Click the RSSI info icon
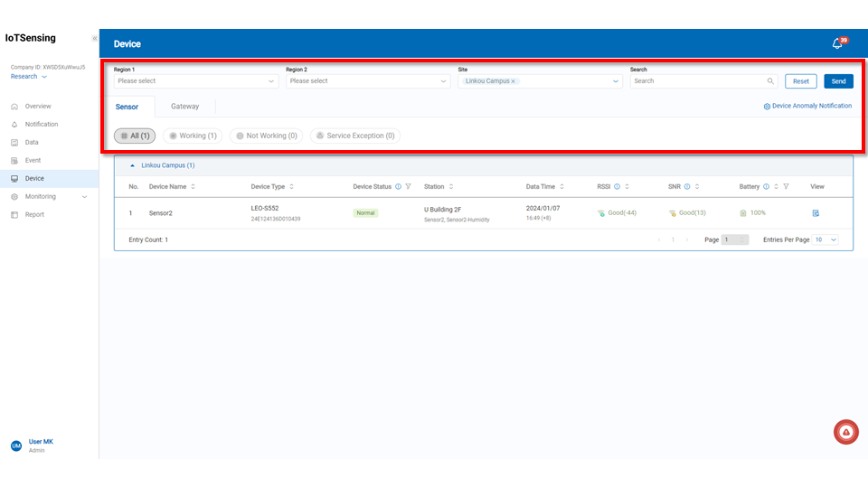Image resolution: width=868 pixels, height=488 pixels. pos(617,187)
